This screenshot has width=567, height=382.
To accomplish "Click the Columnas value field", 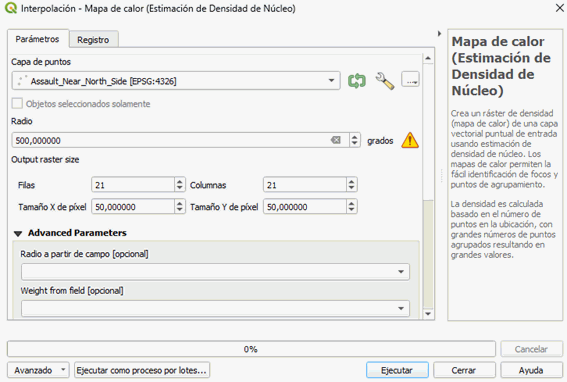I will pos(305,185).
